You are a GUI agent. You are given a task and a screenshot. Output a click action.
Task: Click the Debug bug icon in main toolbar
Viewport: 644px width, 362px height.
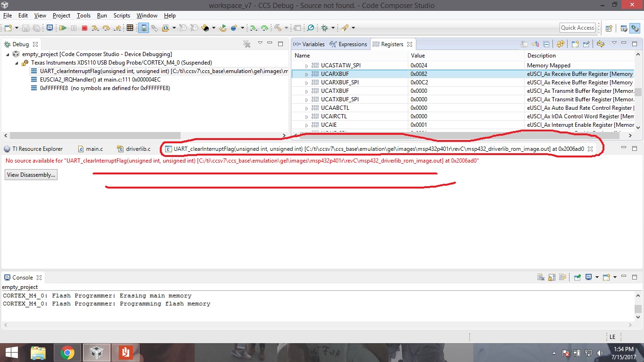(324, 28)
